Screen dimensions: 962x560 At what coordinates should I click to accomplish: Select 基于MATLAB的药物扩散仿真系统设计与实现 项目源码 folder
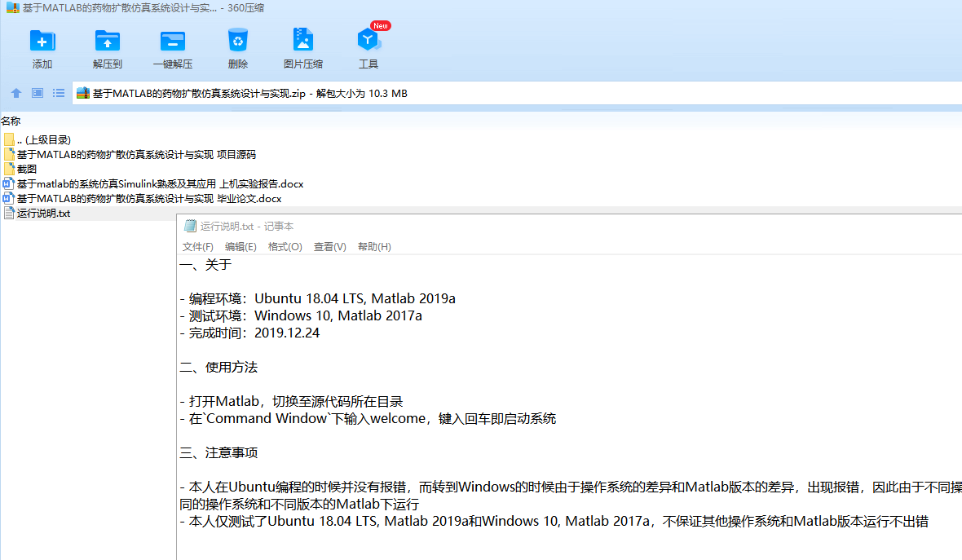click(136, 155)
